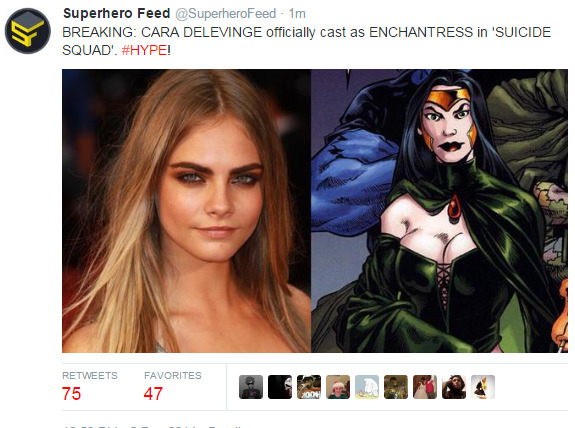Image resolution: width=575 pixels, height=428 pixels.
Task: View the 47 favorites count
Action: [x=153, y=394]
